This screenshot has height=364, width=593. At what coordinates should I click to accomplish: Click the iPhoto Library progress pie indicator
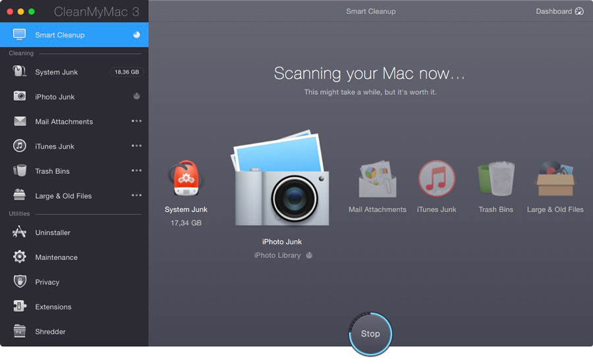309,255
